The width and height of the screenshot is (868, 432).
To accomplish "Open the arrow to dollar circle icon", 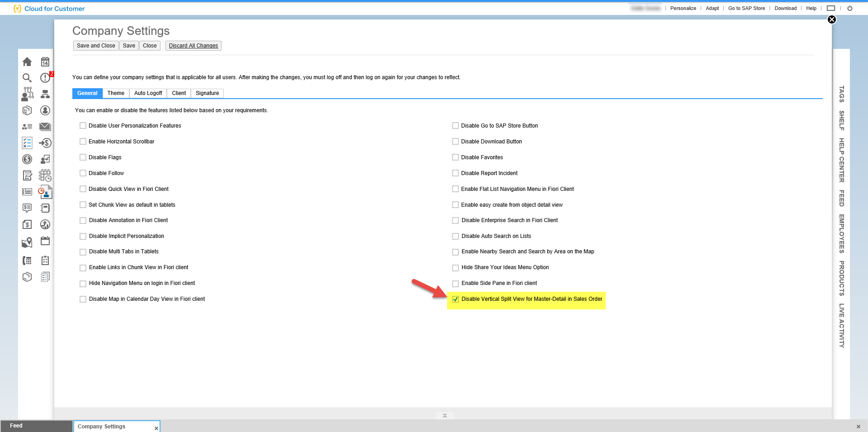I will [x=45, y=143].
